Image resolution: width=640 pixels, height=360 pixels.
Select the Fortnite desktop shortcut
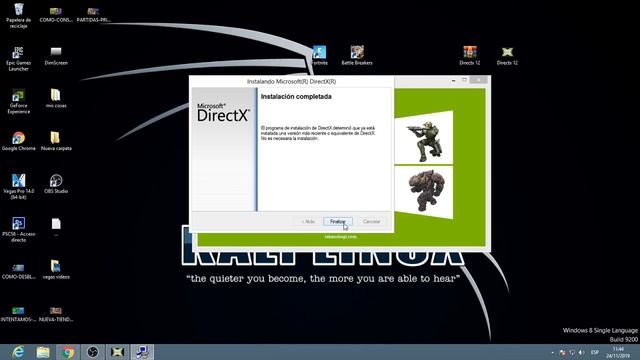(x=319, y=56)
